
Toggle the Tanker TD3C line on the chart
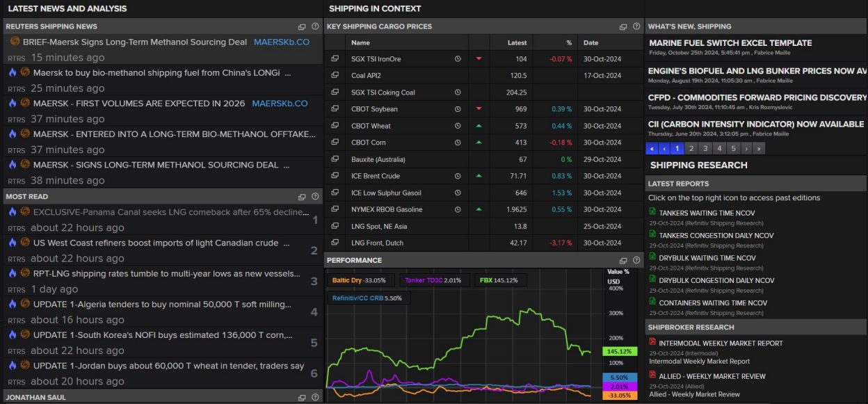[425, 280]
